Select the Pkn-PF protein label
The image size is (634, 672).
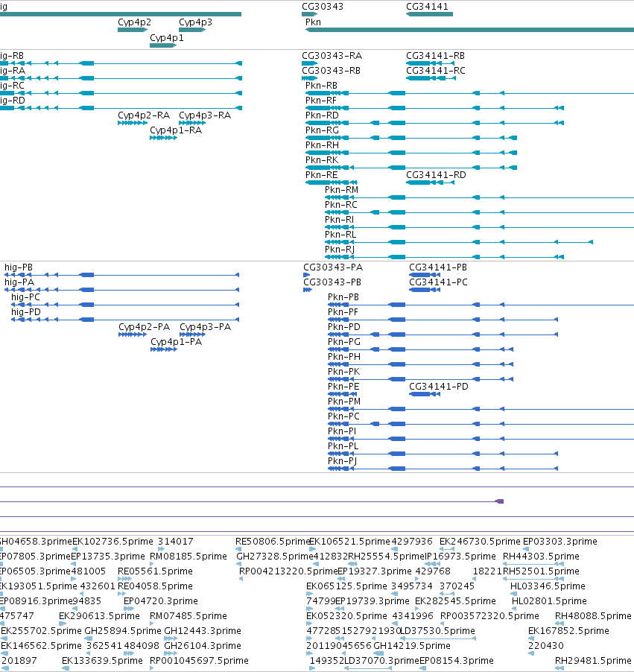[343, 312]
